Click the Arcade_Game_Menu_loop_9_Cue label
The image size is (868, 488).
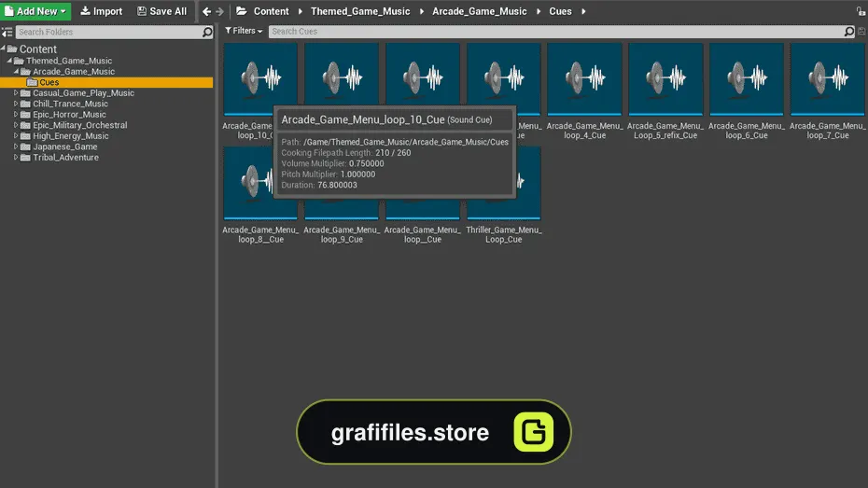[342, 234]
